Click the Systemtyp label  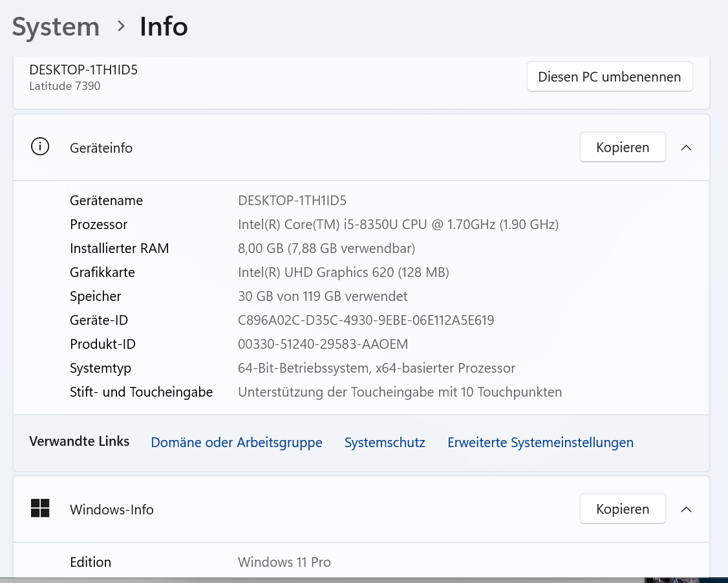click(x=100, y=368)
